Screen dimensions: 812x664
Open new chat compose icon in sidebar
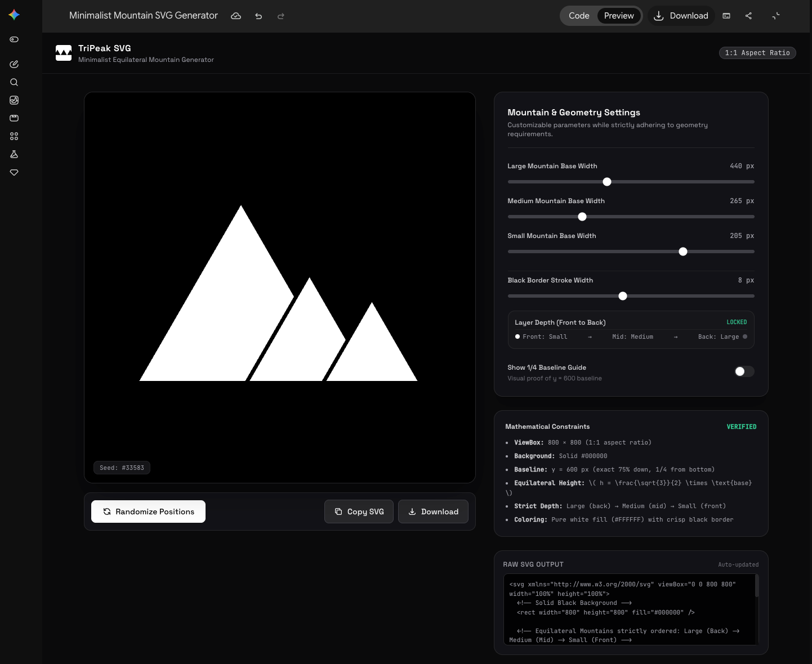point(14,64)
